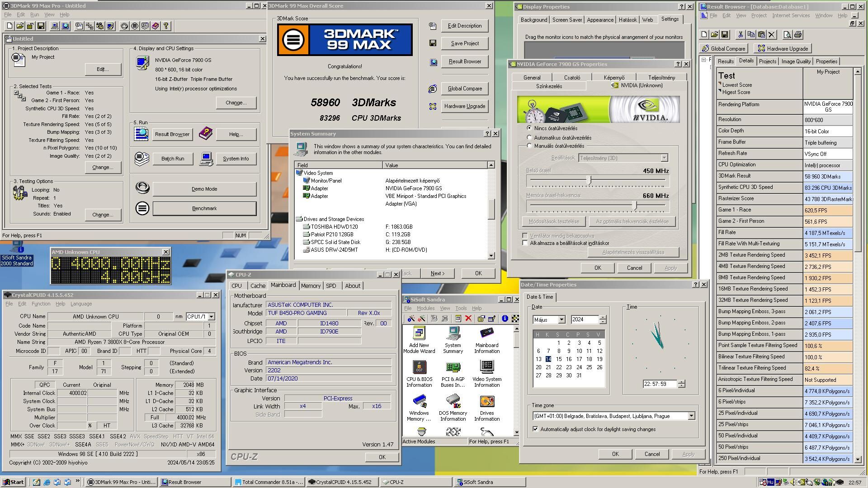Viewport: 868px width, 488px height.
Task: Toggle 'Ventilátor mindig bekapcsolva' checkbox
Action: (524, 235)
